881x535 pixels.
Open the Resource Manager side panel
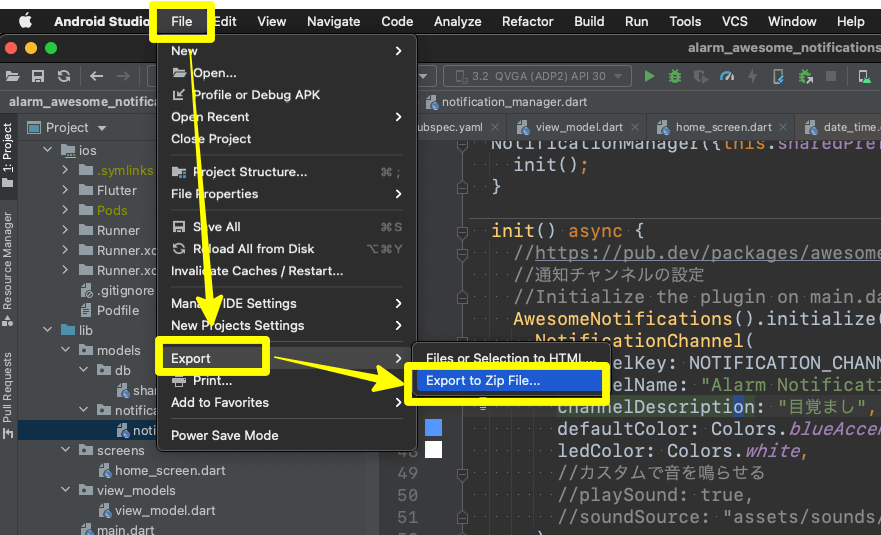tap(7, 269)
